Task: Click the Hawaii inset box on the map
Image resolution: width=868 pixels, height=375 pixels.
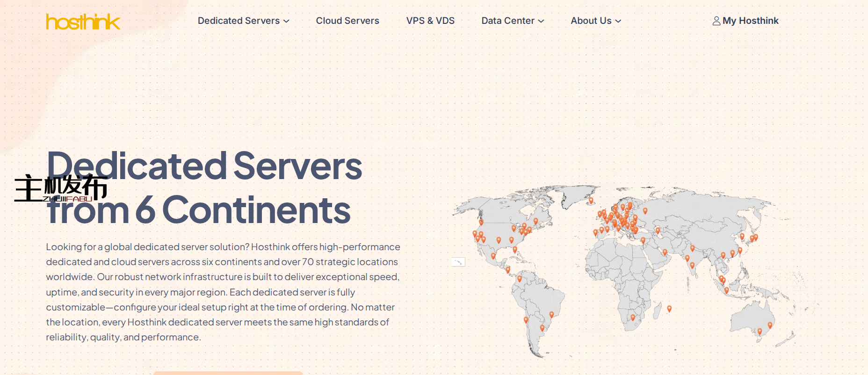Action: 458,262
